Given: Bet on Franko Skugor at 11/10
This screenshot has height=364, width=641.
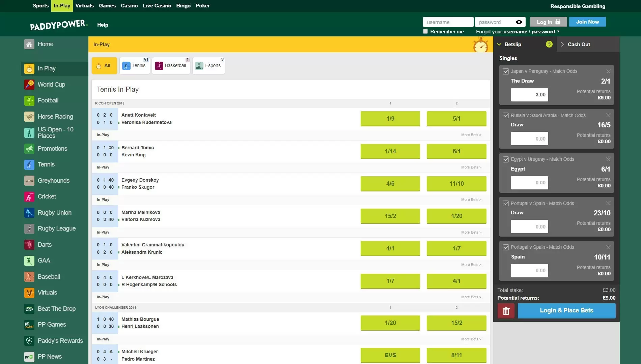Looking at the screenshot, I should click(x=456, y=184).
